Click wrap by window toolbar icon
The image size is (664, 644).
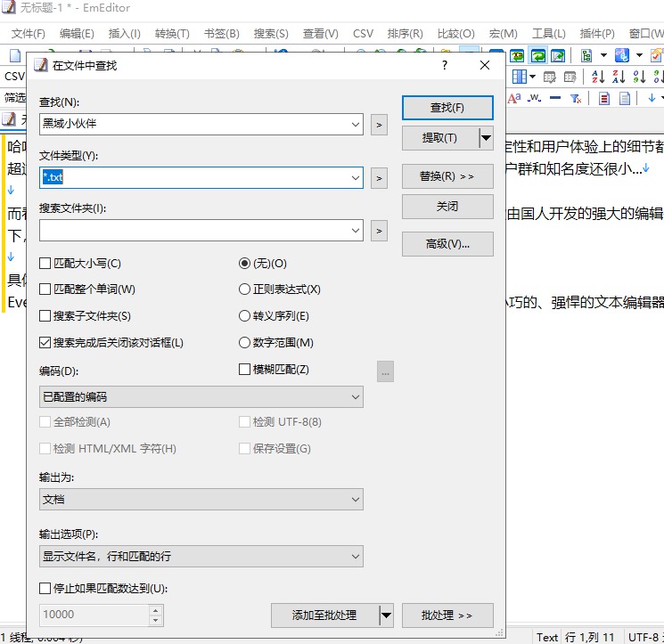coord(537,55)
